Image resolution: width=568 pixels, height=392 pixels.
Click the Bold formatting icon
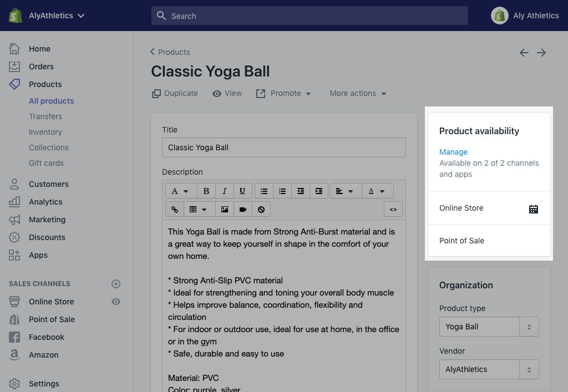206,191
